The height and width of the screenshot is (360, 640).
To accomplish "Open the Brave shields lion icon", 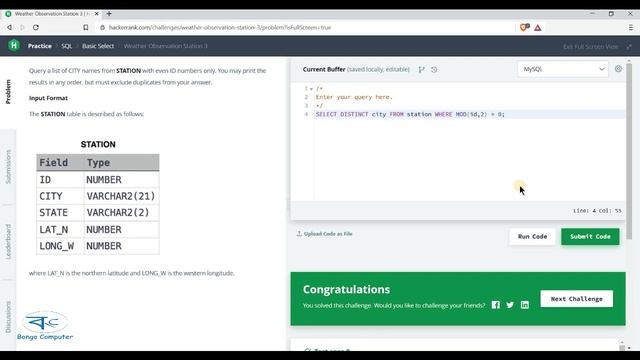I will 524,27.
